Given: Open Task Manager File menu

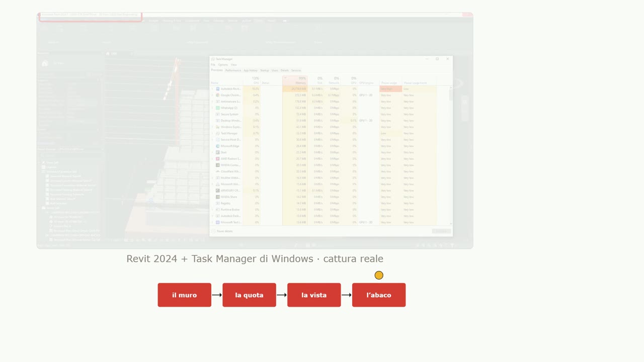Looking at the screenshot, I should [x=213, y=65].
